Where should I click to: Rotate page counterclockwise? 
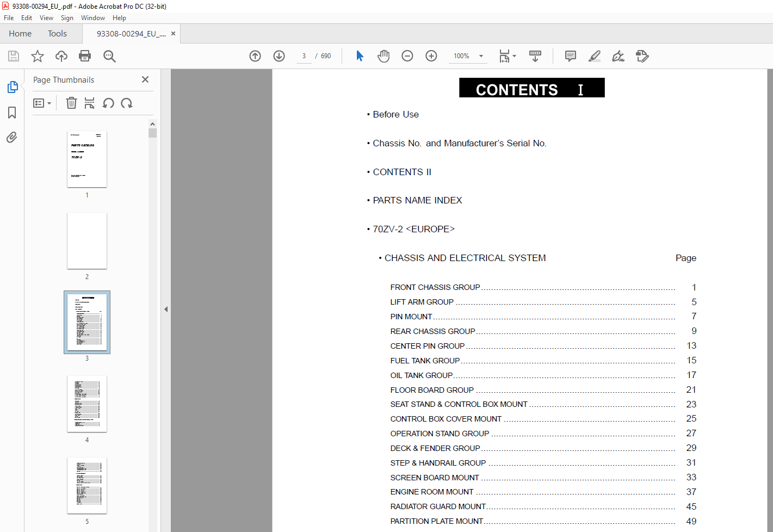tap(108, 103)
